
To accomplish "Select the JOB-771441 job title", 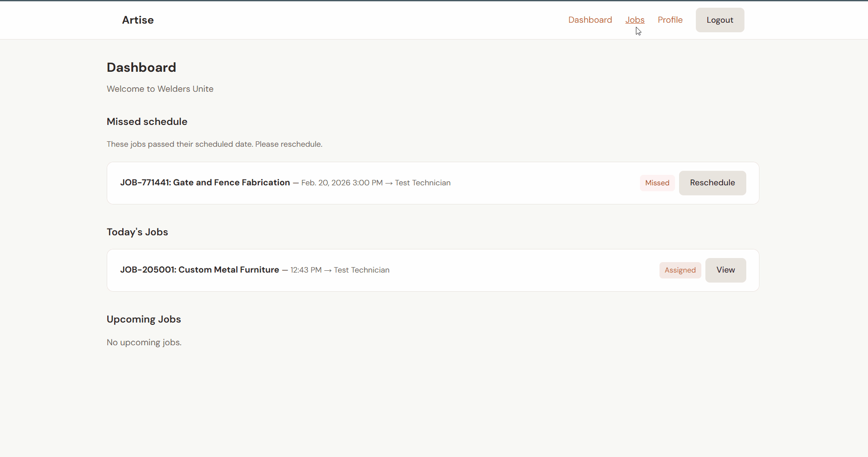I will [205, 183].
